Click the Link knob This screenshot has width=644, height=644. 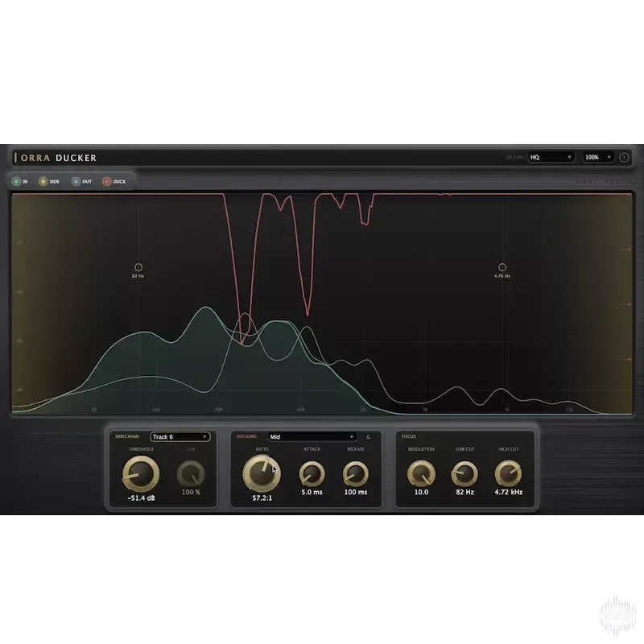191,473
